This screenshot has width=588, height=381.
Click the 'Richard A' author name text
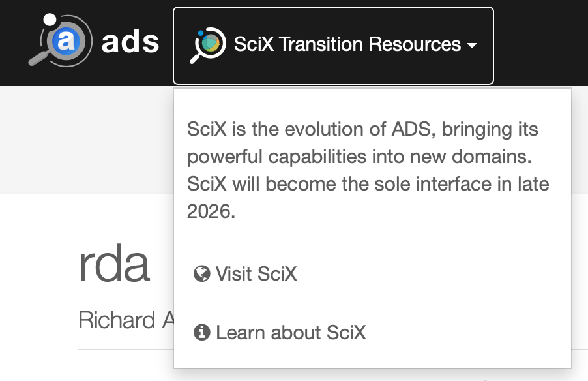[117, 320]
